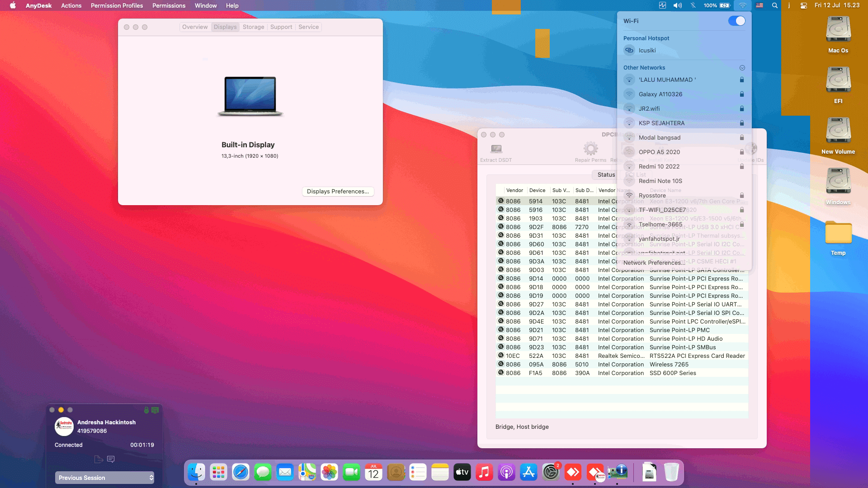Switch to the Support tab
This screenshot has width=868, height=488.
pyautogui.click(x=281, y=27)
